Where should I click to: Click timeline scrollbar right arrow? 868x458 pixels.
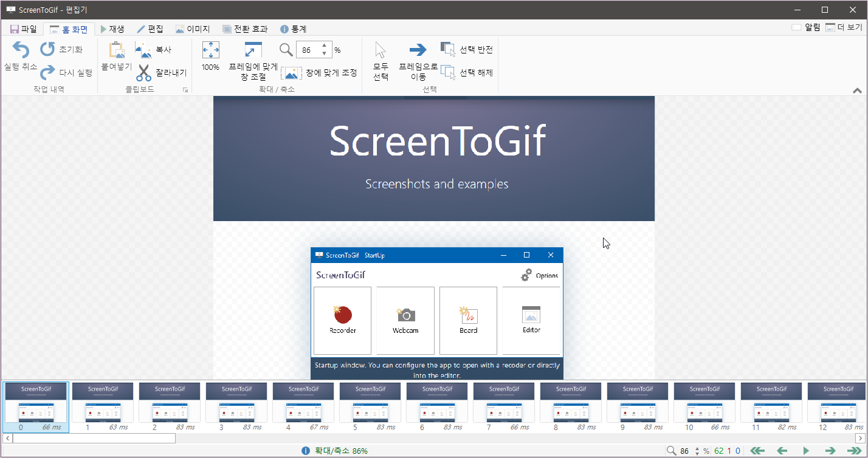(859, 438)
